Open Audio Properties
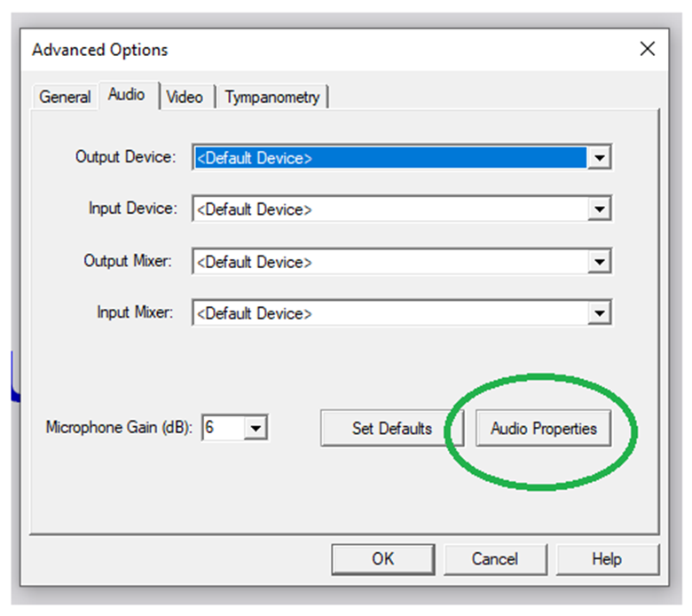This screenshot has width=692, height=616. coord(544,429)
